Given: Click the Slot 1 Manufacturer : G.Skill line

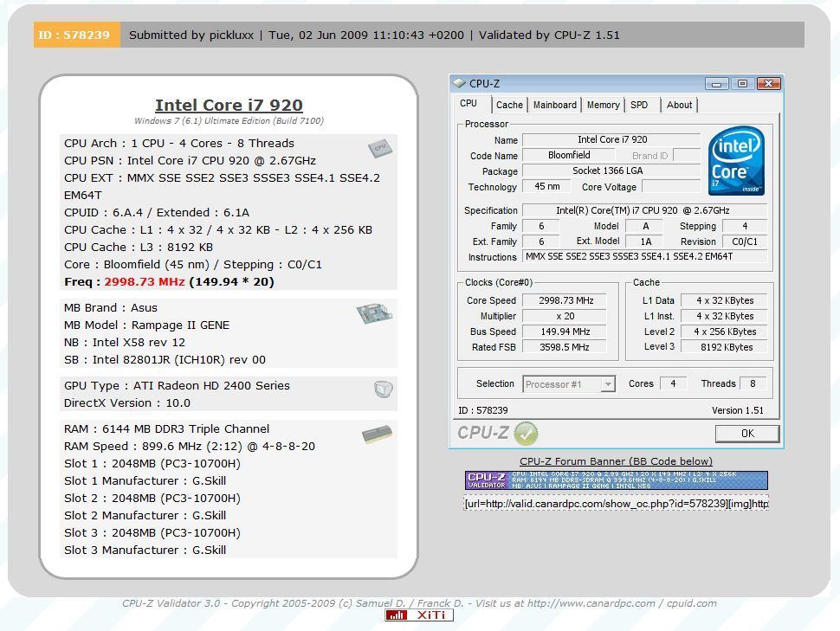Looking at the screenshot, I should click(145, 481).
